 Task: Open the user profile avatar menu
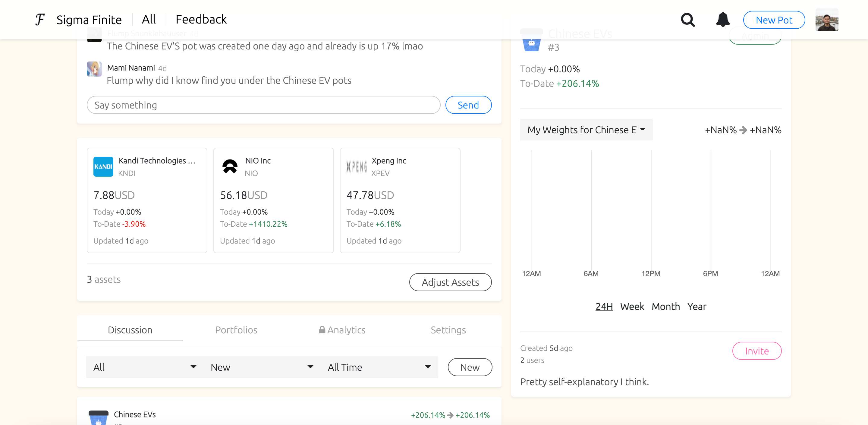coord(826,20)
